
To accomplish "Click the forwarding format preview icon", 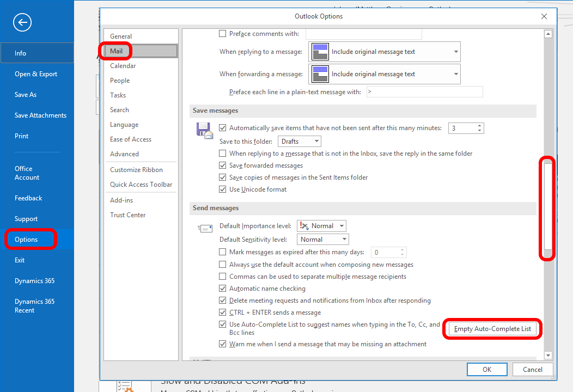I will point(321,74).
